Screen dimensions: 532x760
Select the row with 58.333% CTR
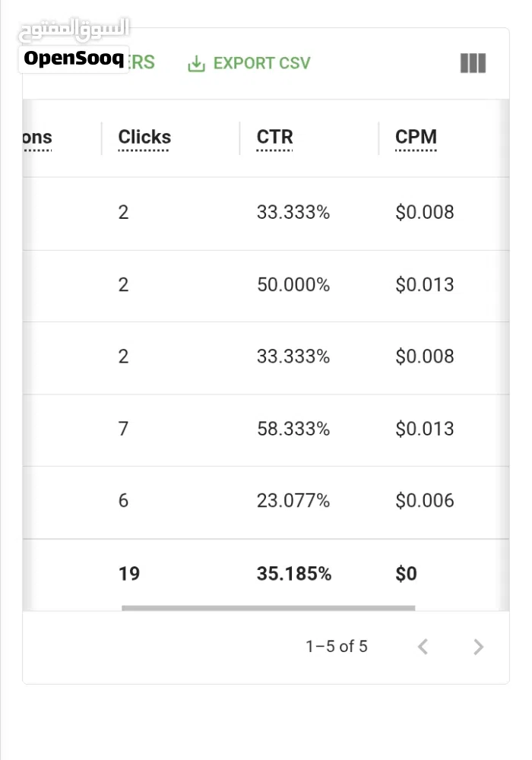tap(266, 430)
